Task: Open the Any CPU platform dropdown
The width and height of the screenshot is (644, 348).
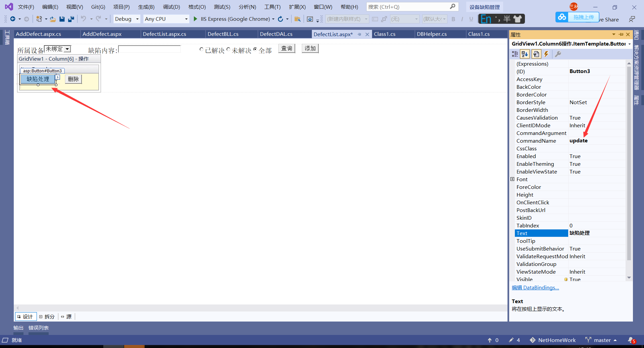Action: [x=166, y=19]
